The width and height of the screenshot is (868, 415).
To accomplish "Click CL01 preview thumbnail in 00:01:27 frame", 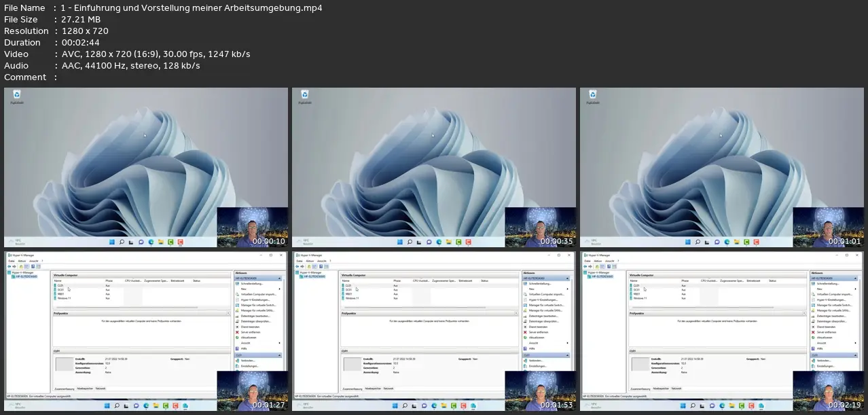I will tap(63, 364).
